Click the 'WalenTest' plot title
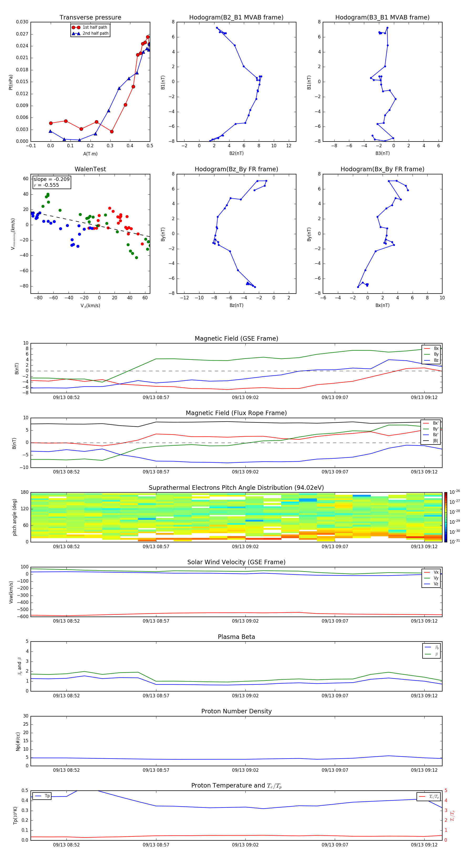This screenshot has height=868, width=473. [90, 169]
